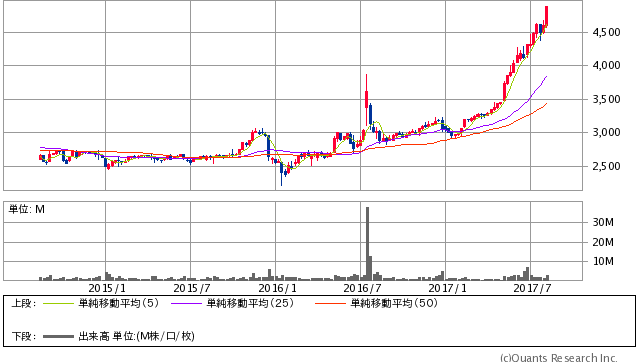638x362 pixels.
Task: Click the latest red candlestick at chart top
Action: coord(546,16)
